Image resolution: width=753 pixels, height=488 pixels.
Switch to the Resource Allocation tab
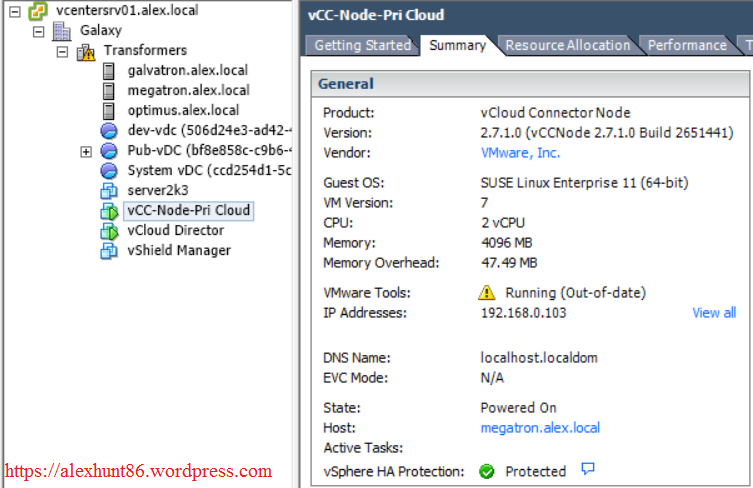coord(567,45)
